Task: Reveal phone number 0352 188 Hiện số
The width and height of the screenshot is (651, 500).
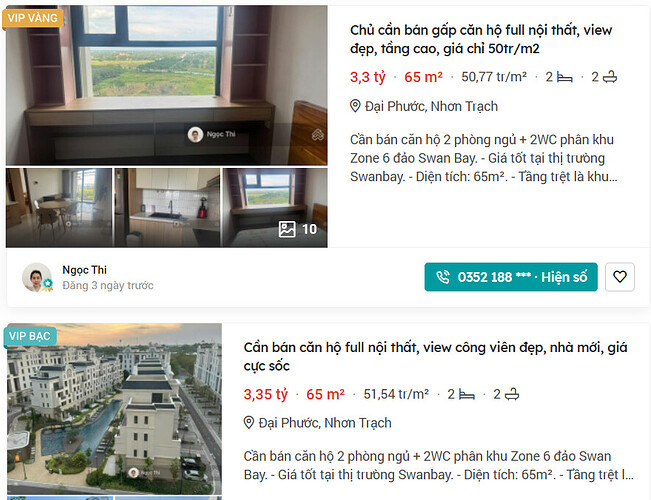Action: 511,277
